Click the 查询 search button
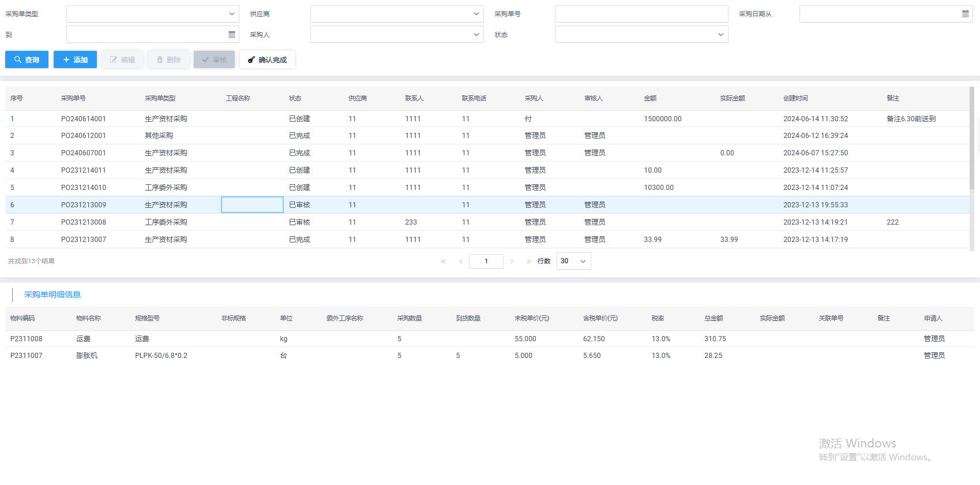Screen dimensions: 980x485 pyautogui.click(x=27, y=59)
